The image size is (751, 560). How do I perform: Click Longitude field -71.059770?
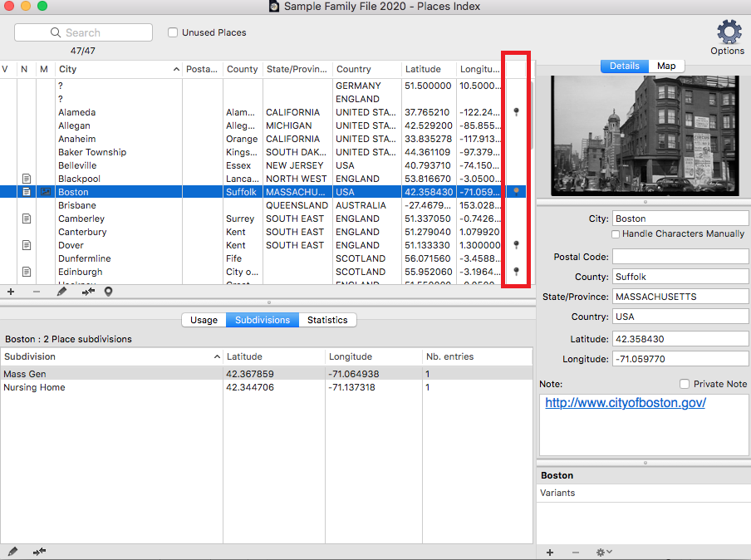pyautogui.click(x=680, y=359)
